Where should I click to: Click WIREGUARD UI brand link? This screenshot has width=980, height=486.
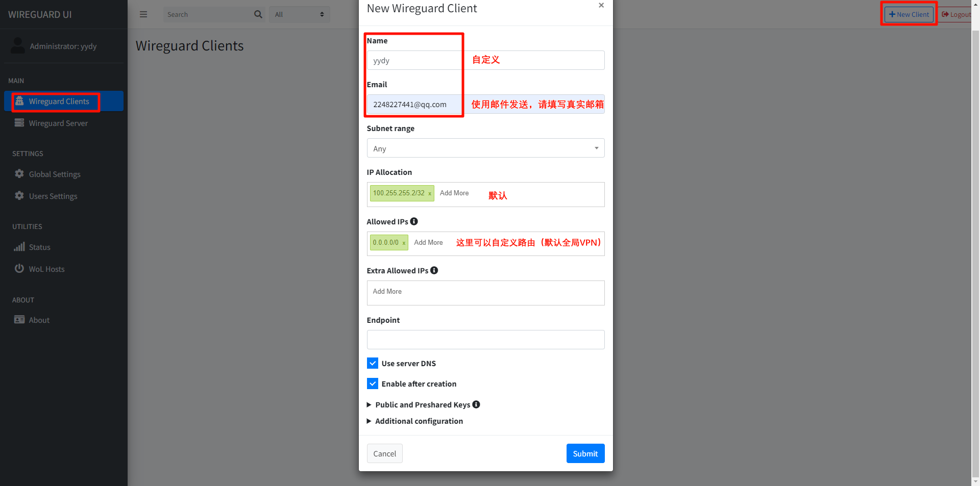pos(40,14)
